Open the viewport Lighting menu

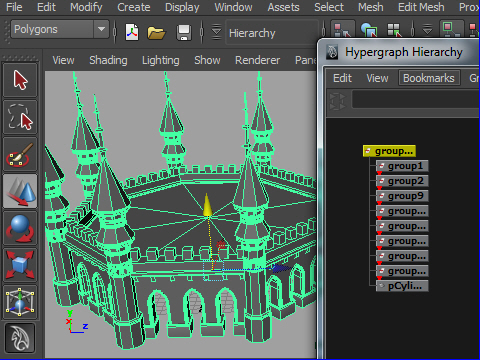[161, 60]
